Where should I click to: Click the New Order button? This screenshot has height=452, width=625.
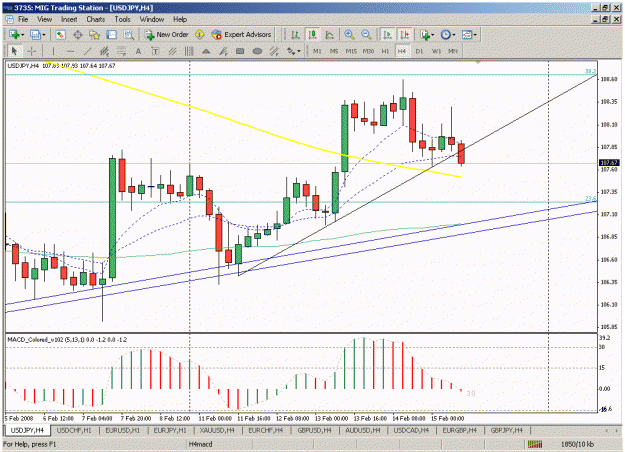(x=167, y=35)
